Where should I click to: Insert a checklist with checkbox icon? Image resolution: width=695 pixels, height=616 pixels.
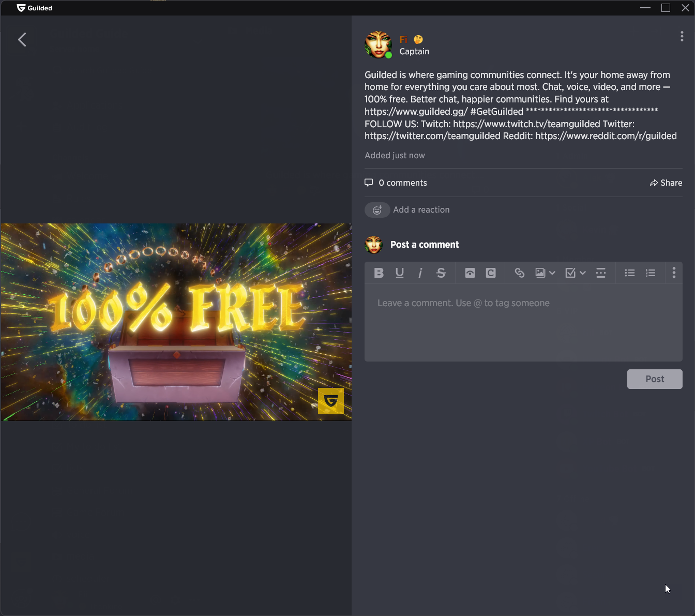click(x=570, y=273)
